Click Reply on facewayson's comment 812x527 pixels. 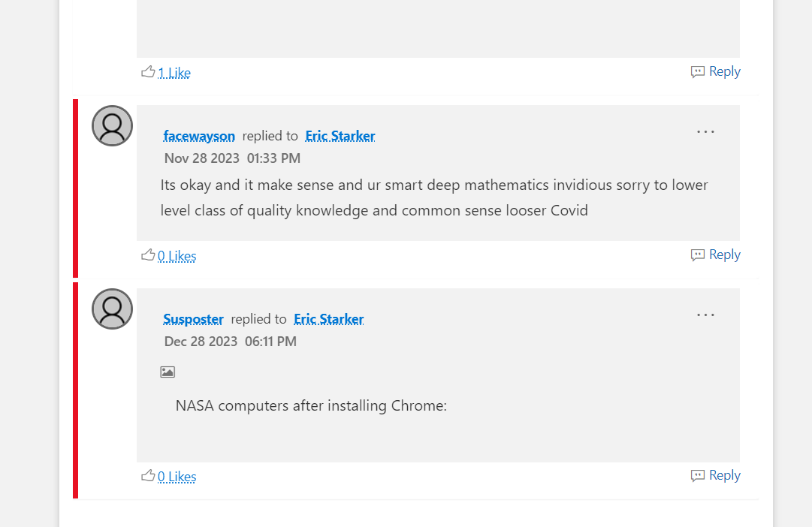[x=724, y=254]
